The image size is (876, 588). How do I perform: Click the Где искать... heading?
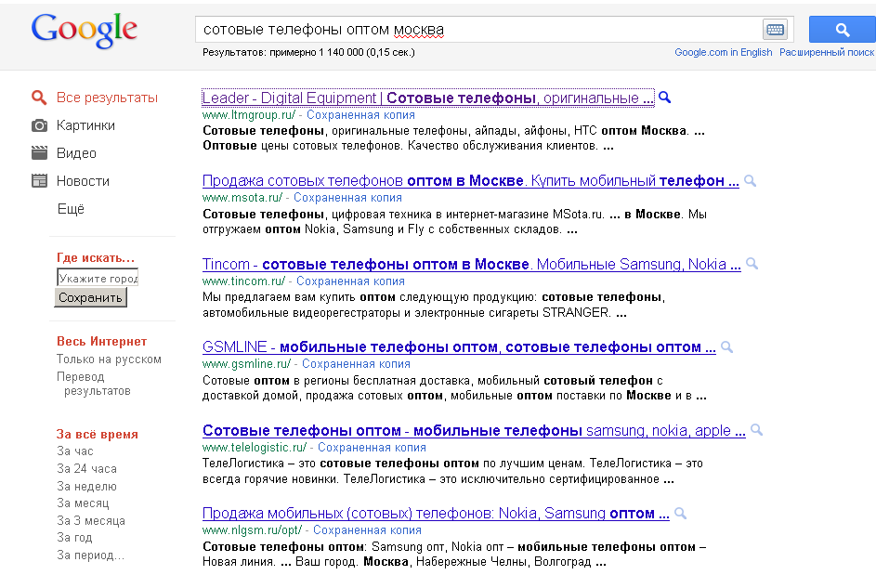pos(96,258)
